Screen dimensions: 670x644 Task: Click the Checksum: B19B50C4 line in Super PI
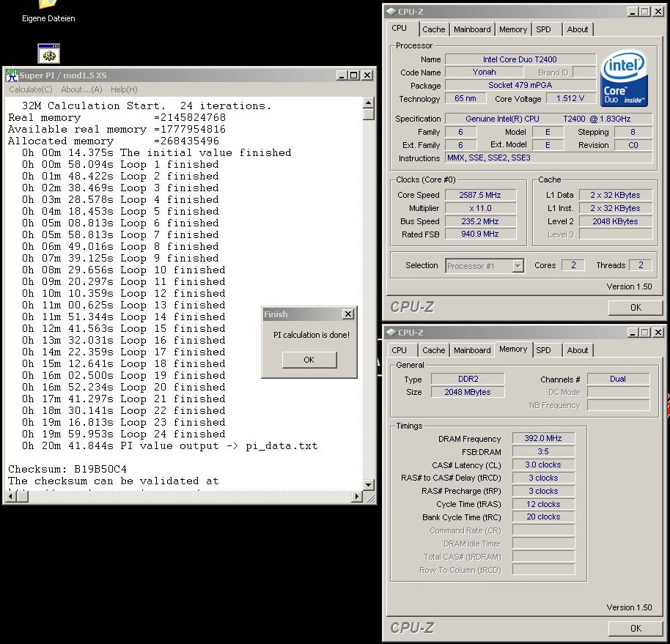(67, 469)
